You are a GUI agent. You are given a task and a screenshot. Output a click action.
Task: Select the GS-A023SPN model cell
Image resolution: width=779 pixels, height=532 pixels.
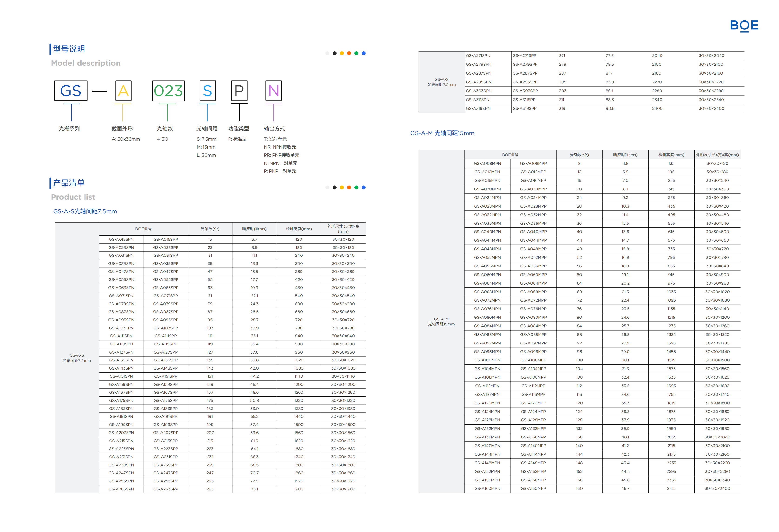121,248
